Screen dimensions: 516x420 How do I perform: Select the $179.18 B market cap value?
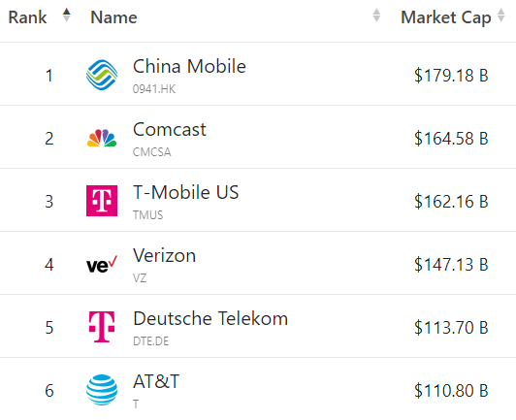[451, 76]
